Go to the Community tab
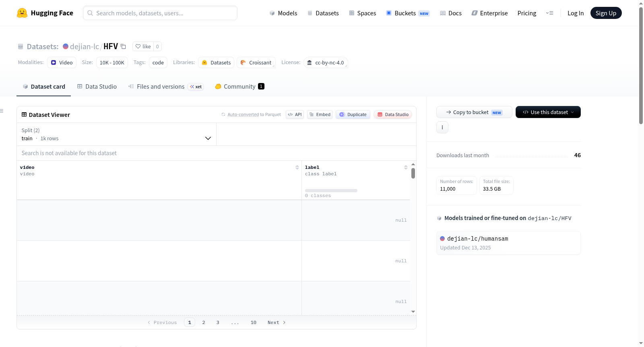This screenshot has height=347, width=644. coord(239,86)
